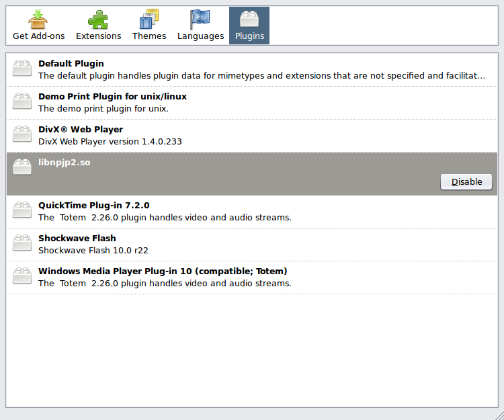Click the Default Plugin brick icon
The height and width of the screenshot is (420, 504).
coord(22,68)
